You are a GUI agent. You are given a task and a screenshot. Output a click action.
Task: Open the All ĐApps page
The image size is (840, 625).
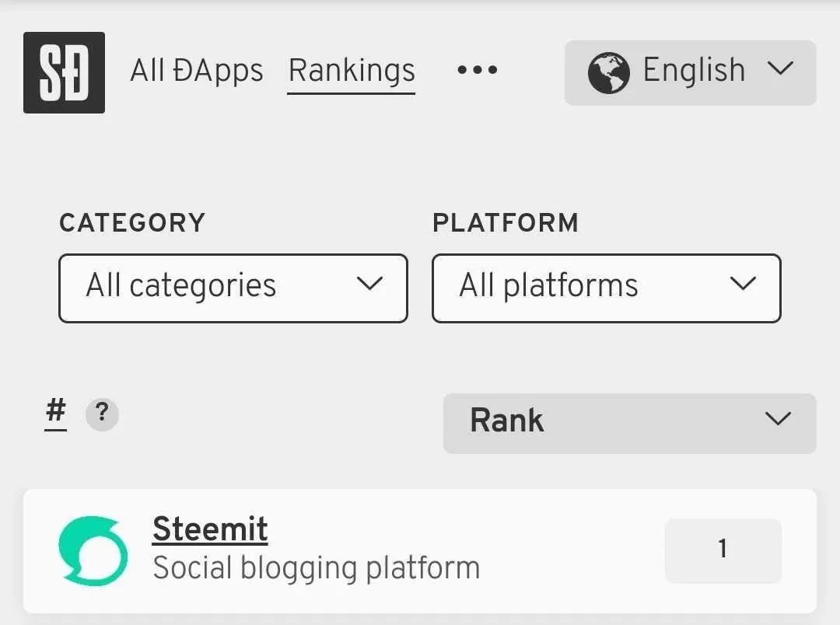click(x=197, y=71)
